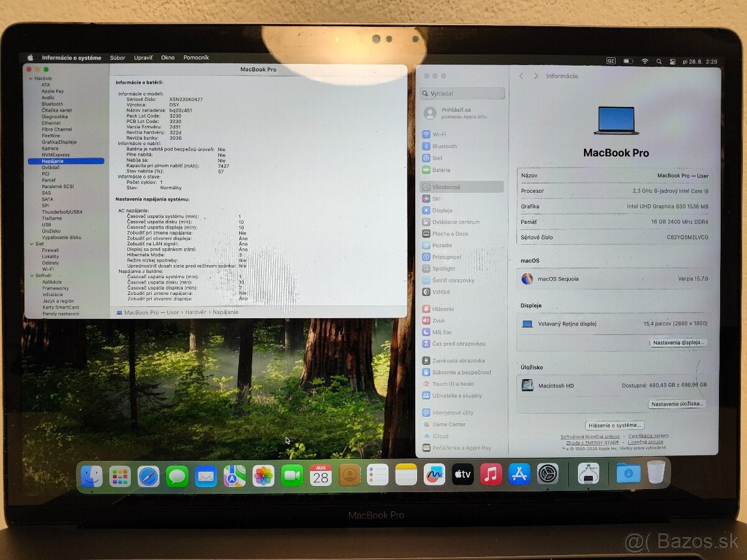Open Control Center in menu bar
747x560 pixels.
672,62
